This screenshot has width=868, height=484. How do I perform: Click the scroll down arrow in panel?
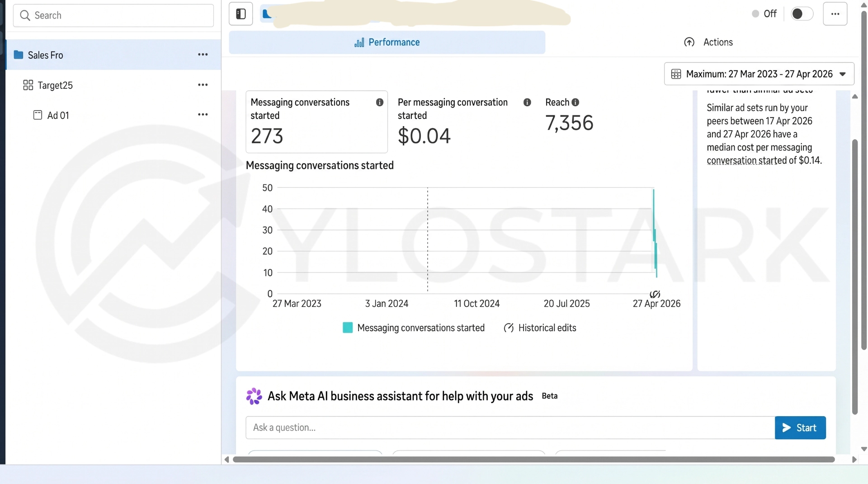click(864, 449)
